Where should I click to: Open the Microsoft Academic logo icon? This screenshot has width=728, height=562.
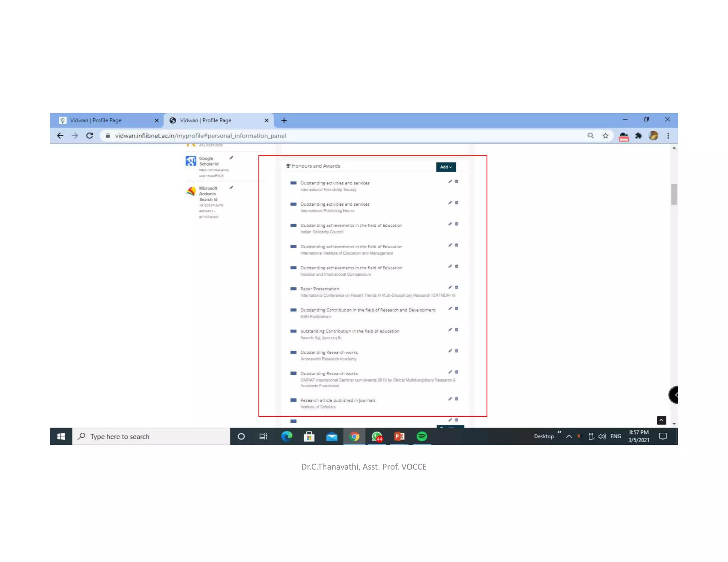tap(191, 191)
